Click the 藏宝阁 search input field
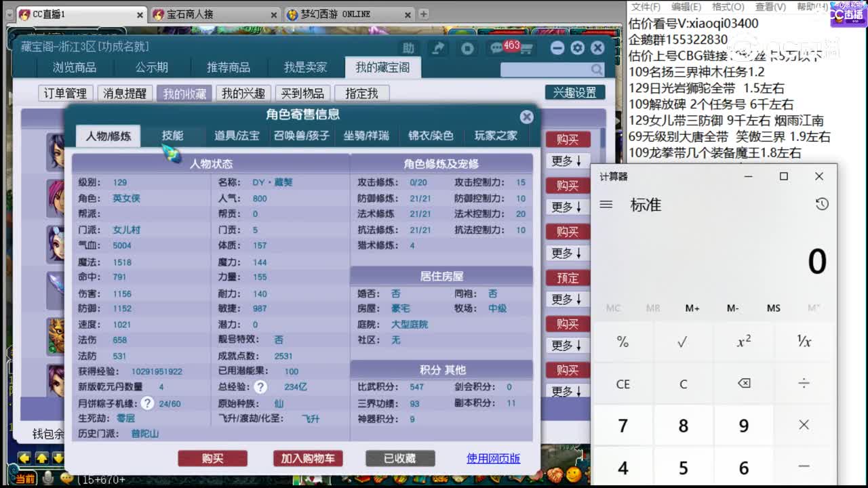This screenshot has height=488, width=868. 546,69
